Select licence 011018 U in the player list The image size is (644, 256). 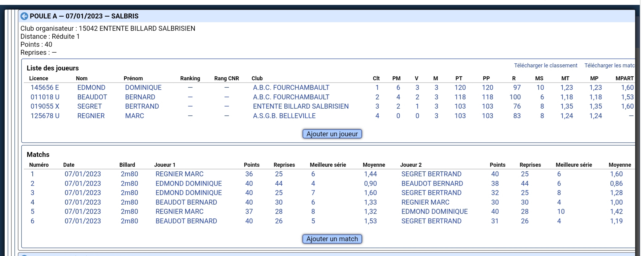pyautogui.click(x=45, y=97)
